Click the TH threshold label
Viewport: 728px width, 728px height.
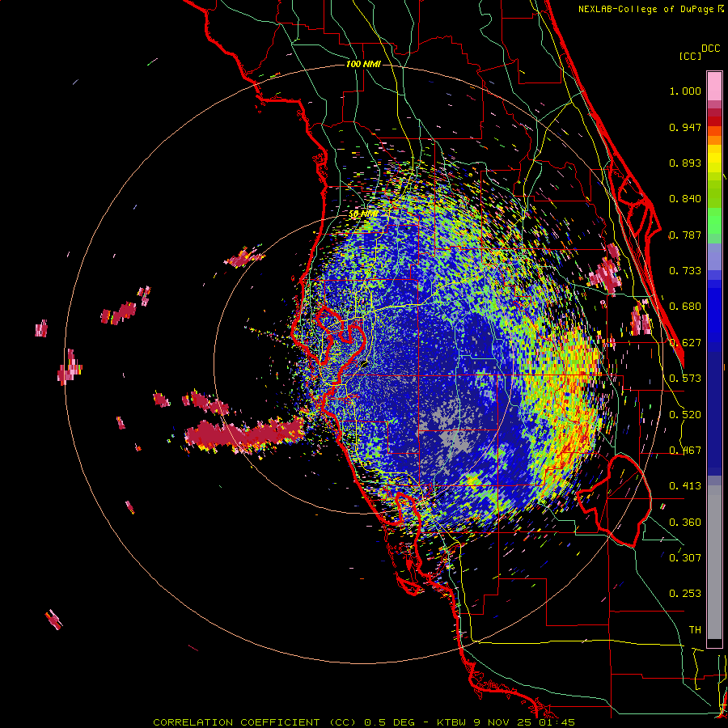click(695, 630)
